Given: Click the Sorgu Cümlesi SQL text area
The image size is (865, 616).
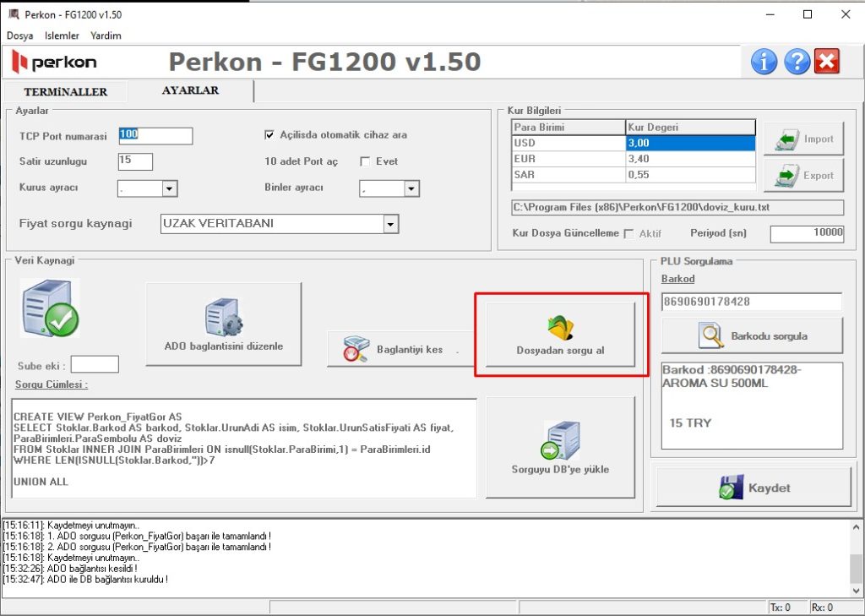Looking at the screenshot, I should pyautogui.click(x=244, y=448).
